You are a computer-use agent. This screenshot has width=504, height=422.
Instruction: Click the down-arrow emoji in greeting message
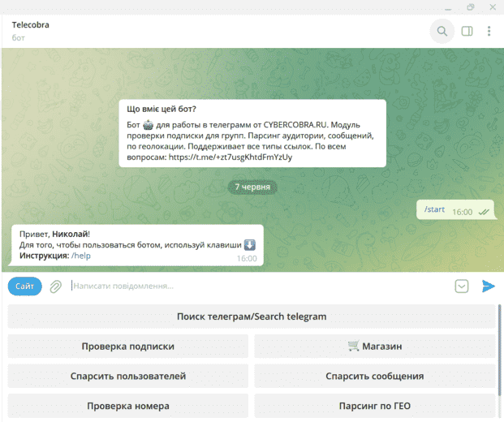coord(250,245)
